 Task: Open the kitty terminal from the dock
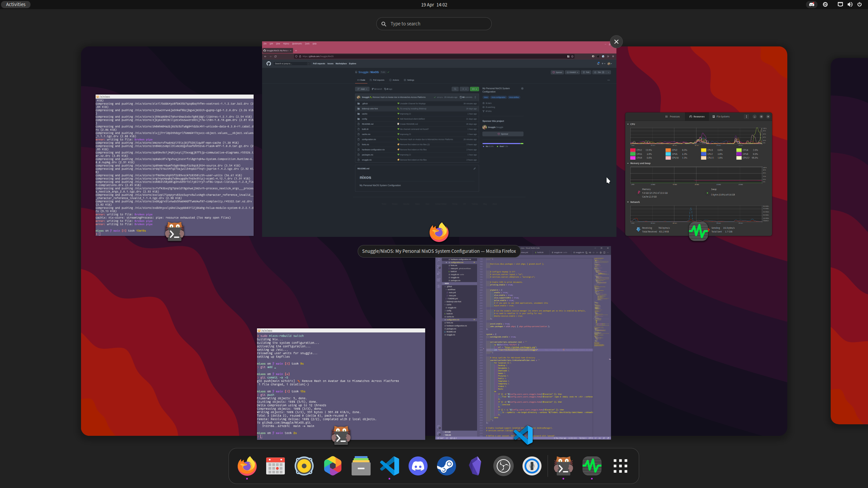coord(564,466)
